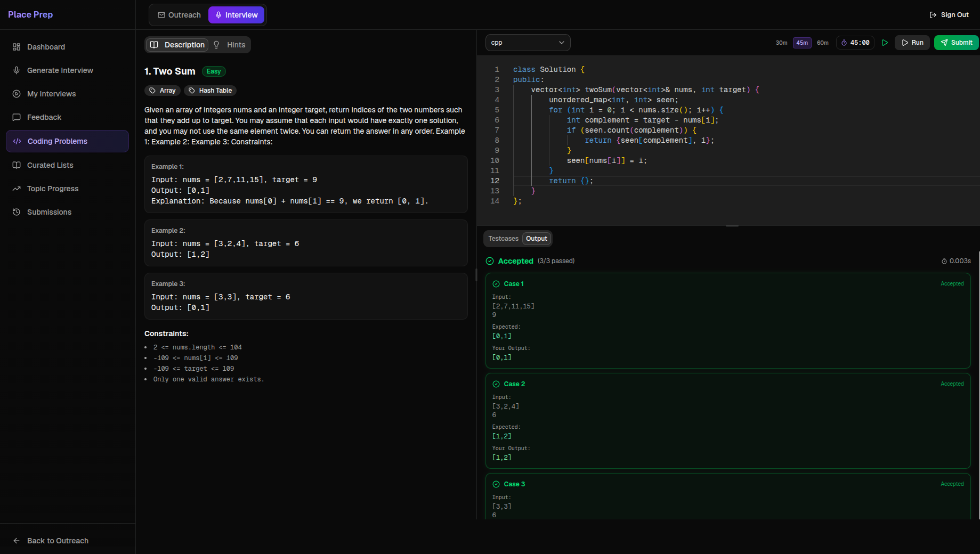Run the code

[912, 43]
